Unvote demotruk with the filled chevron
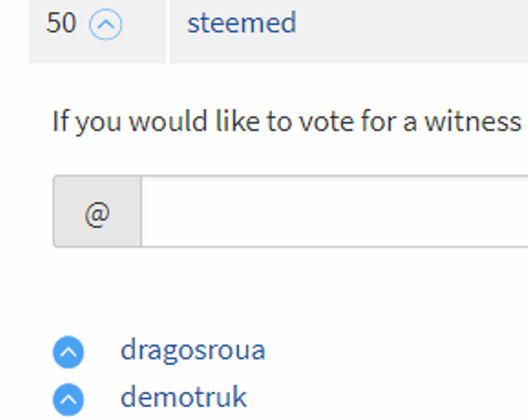 [x=68, y=400]
